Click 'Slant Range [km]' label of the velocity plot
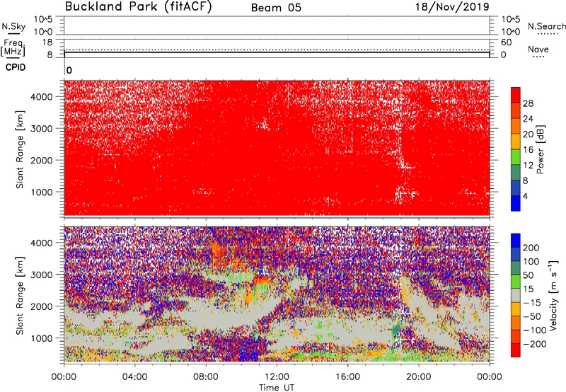Screen dimensions: 566x392 point(20,295)
